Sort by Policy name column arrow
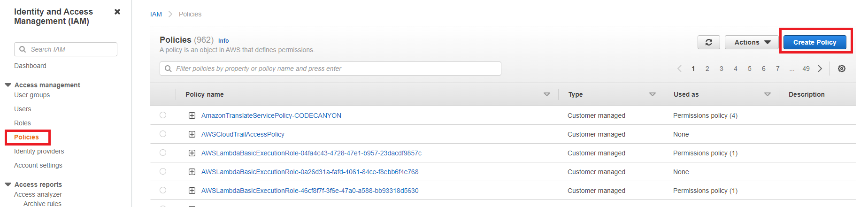The height and width of the screenshot is (207, 868). coord(546,94)
